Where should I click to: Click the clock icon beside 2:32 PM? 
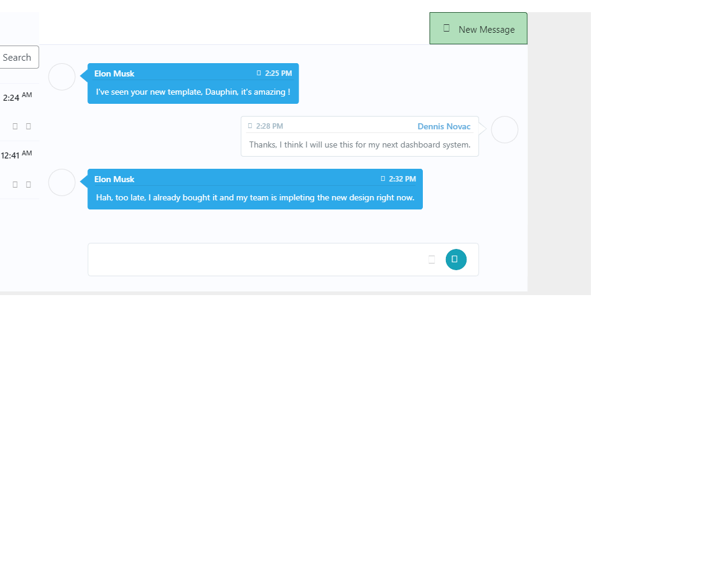[383, 178]
